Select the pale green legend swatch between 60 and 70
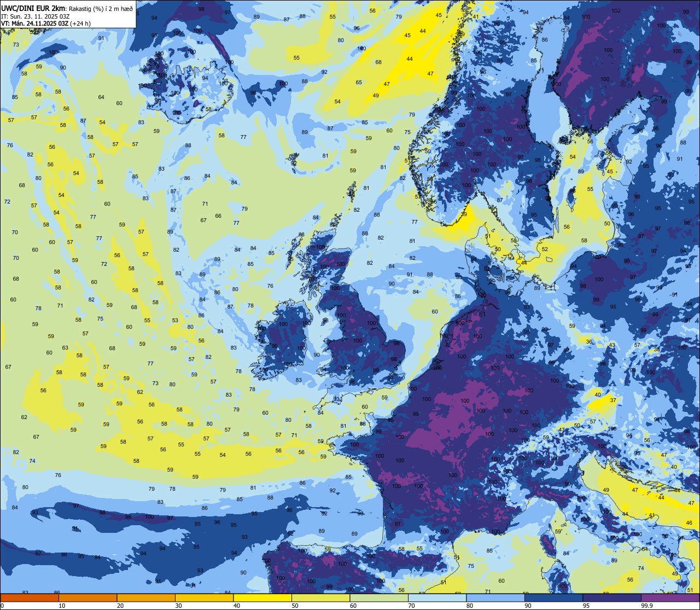This screenshot has height=610, width=700. coord(379,597)
